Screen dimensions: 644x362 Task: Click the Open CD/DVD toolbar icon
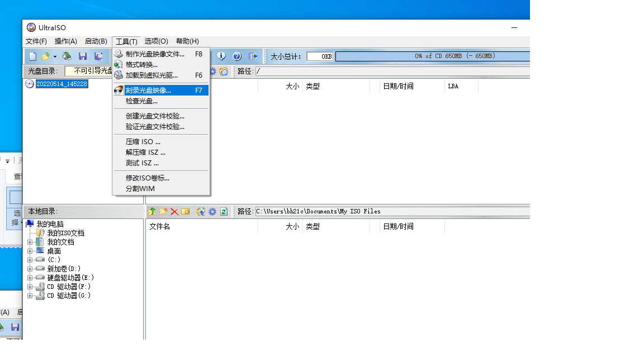67,56
